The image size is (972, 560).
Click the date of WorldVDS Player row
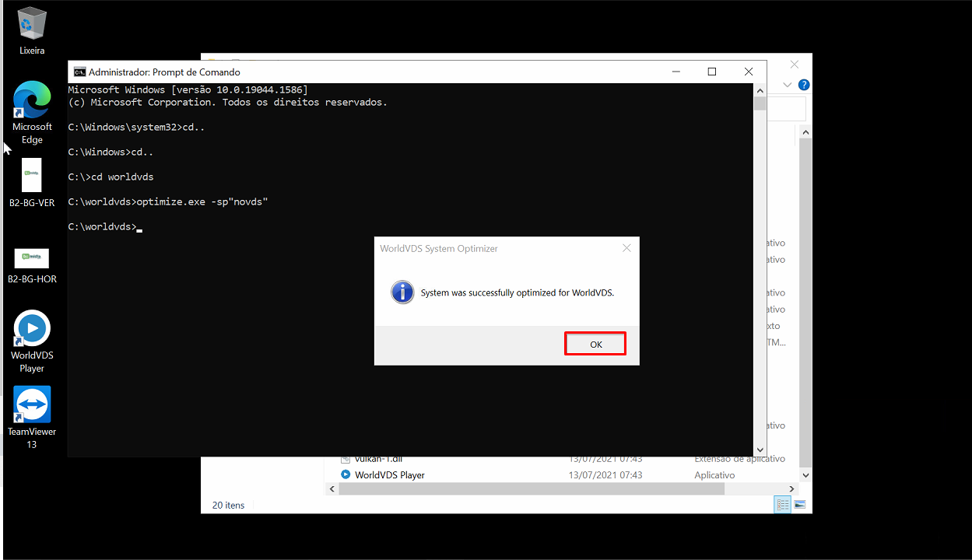click(x=605, y=474)
